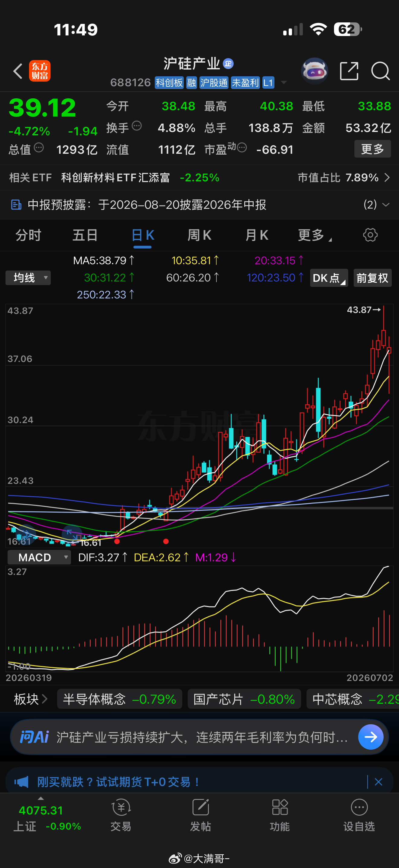This screenshot has height=868, width=399.
Task: Close the futures T+0 banner
Action: [378, 782]
